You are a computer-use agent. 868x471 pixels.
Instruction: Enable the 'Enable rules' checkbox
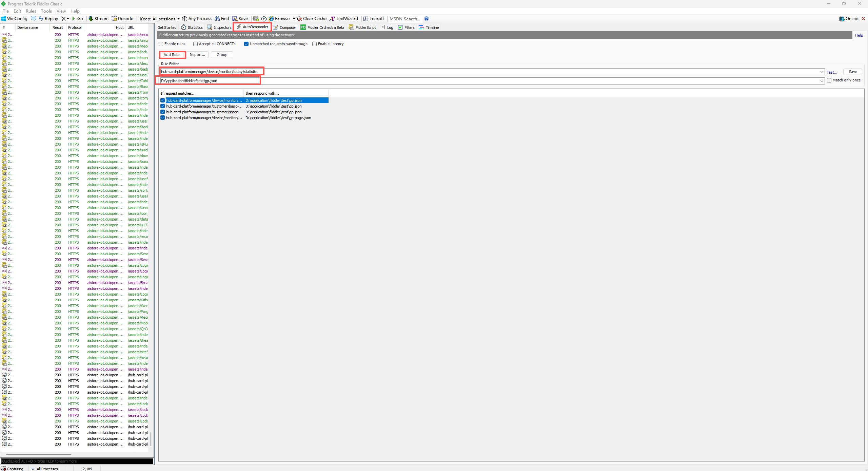(x=161, y=44)
